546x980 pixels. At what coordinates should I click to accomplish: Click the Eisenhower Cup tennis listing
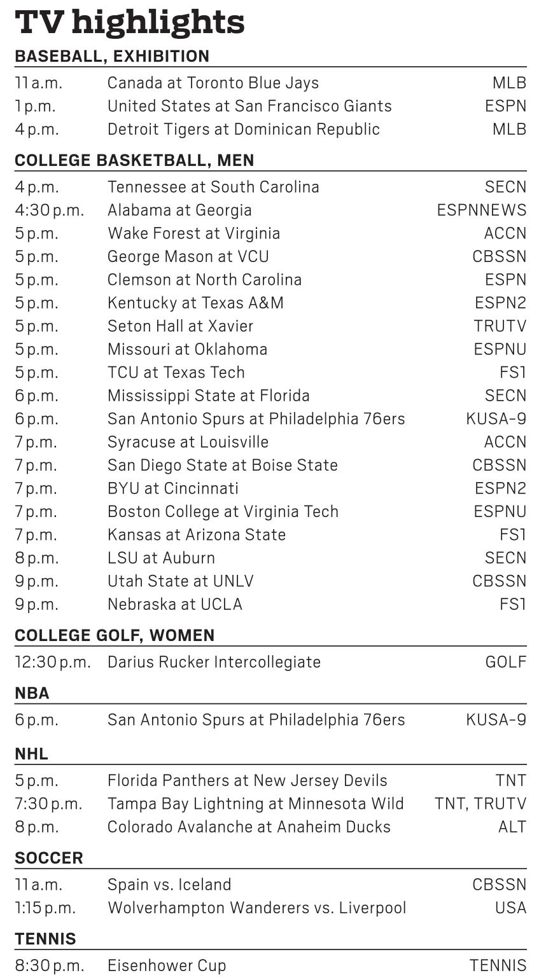pos(167,965)
